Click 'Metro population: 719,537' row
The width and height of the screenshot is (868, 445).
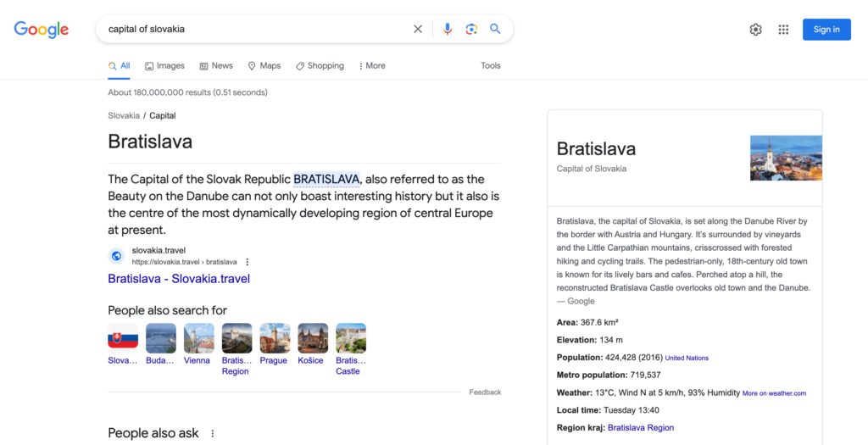[x=609, y=375]
